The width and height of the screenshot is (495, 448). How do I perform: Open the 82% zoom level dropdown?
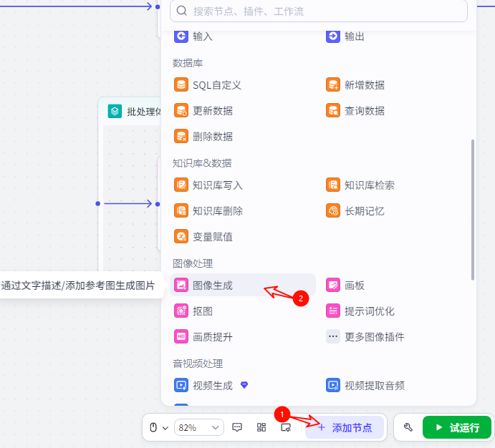(199, 427)
